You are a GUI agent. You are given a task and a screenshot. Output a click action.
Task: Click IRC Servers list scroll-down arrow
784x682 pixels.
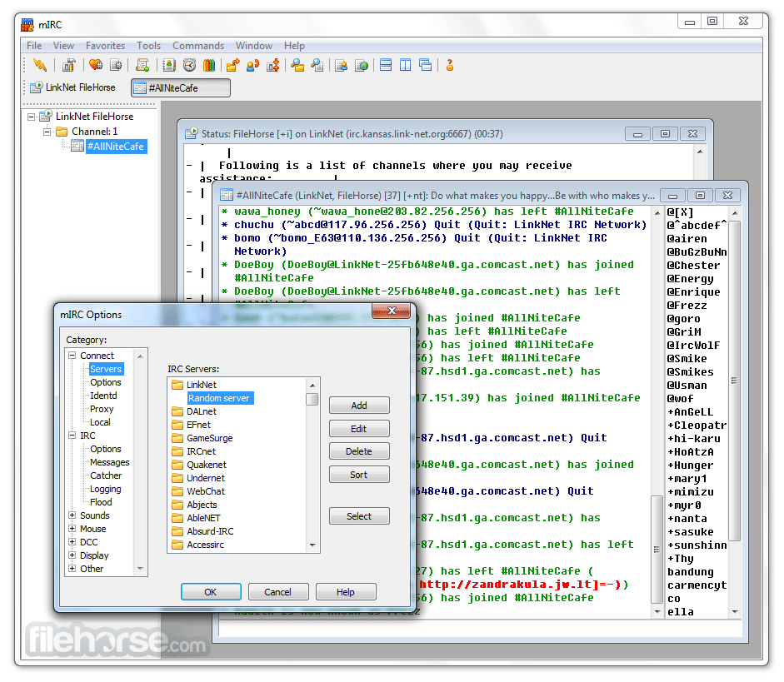[312, 545]
